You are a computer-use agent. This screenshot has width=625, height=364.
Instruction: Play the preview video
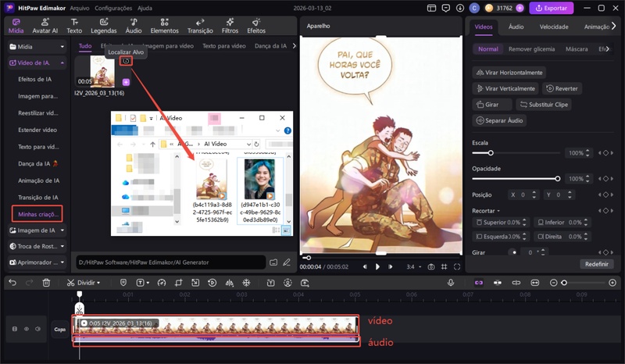tap(377, 266)
